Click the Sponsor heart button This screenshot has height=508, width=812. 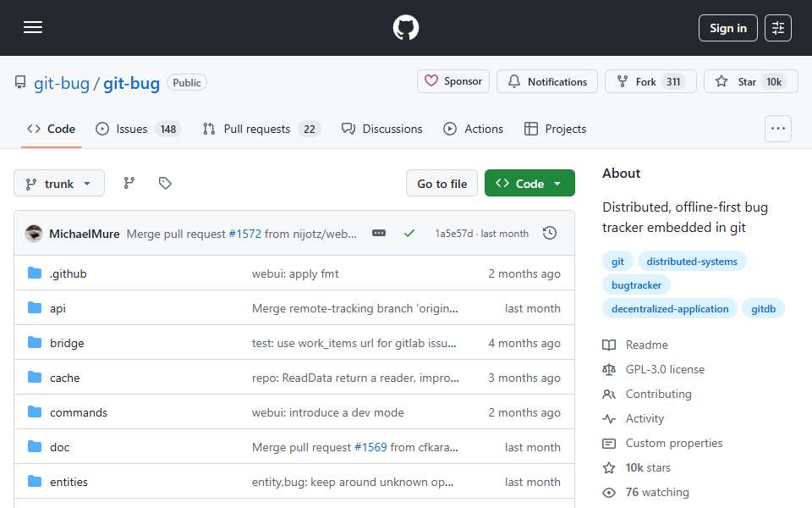coord(453,81)
